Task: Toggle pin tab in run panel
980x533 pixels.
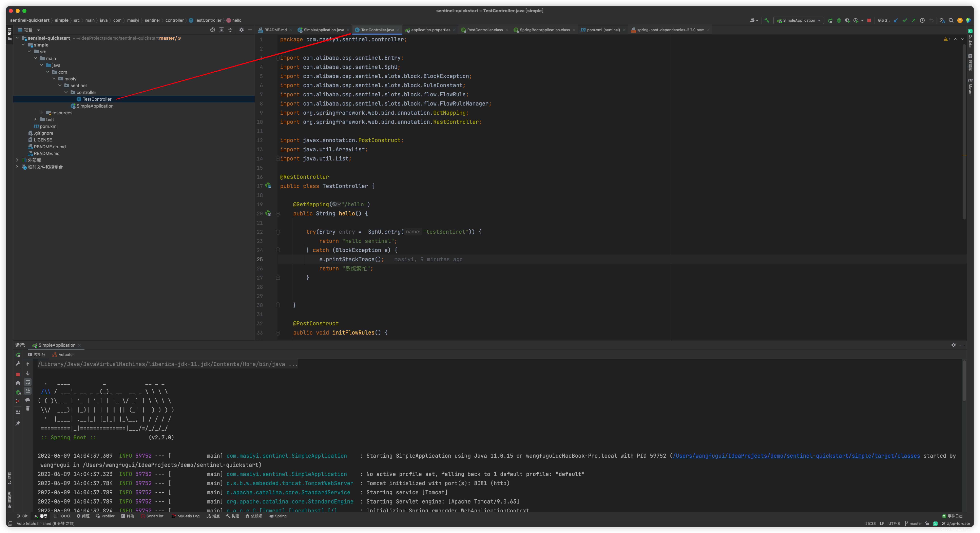Action: (18, 423)
